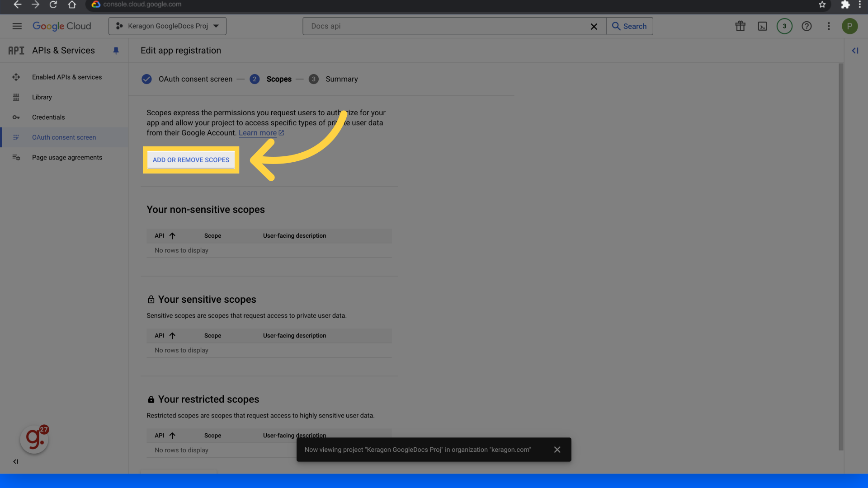The image size is (868, 488).
Task: Click ADD OR REMOVE SCOPES button
Action: pyautogui.click(x=191, y=160)
